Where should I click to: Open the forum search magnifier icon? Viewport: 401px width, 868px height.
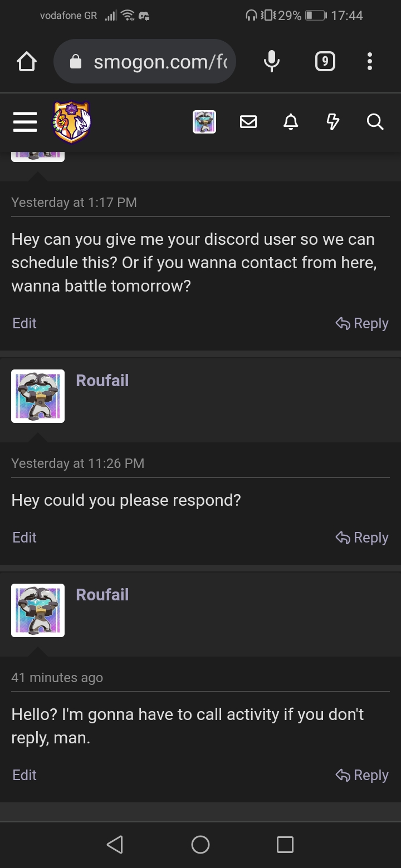[375, 122]
